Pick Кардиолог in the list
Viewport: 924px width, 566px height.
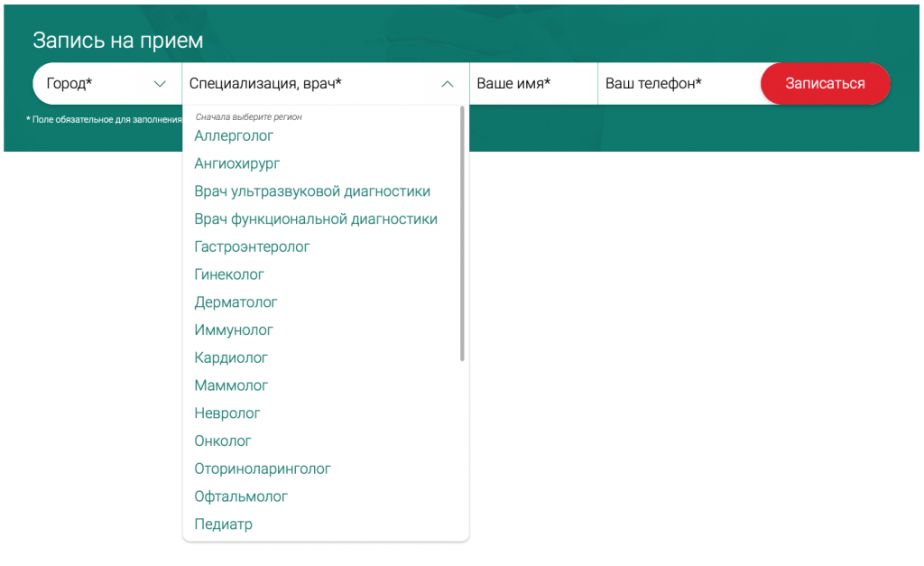pos(231,357)
